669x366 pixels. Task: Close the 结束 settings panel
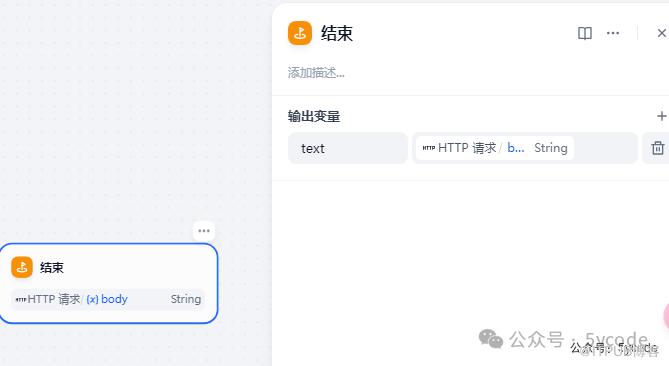tap(661, 33)
